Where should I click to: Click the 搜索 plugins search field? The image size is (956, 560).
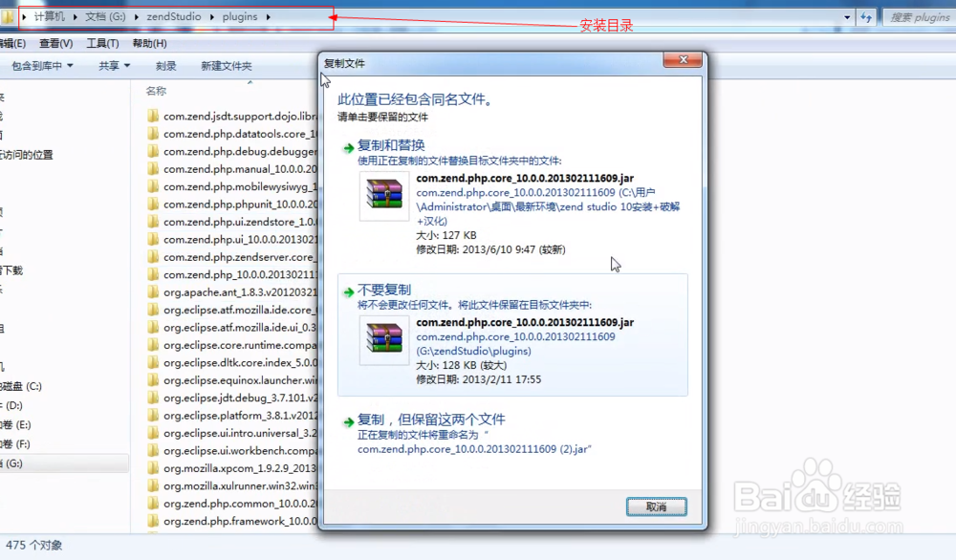[x=920, y=17]
